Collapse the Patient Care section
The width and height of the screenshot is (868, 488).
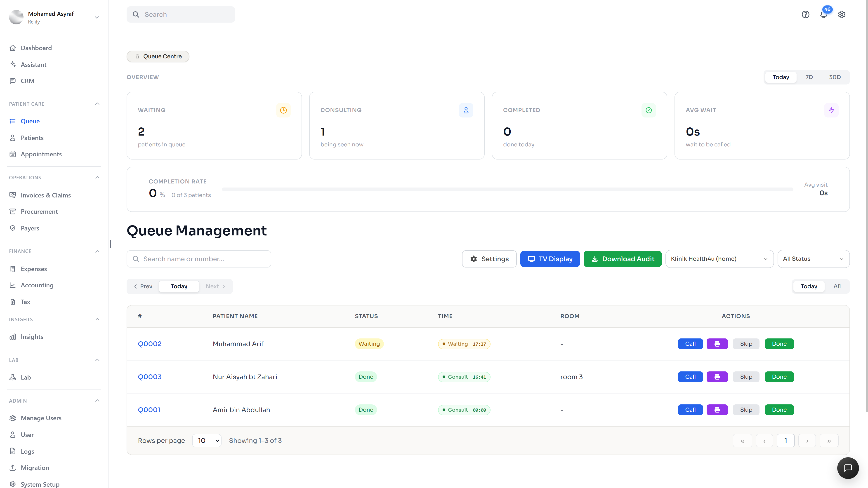click(x=97, y=104)
